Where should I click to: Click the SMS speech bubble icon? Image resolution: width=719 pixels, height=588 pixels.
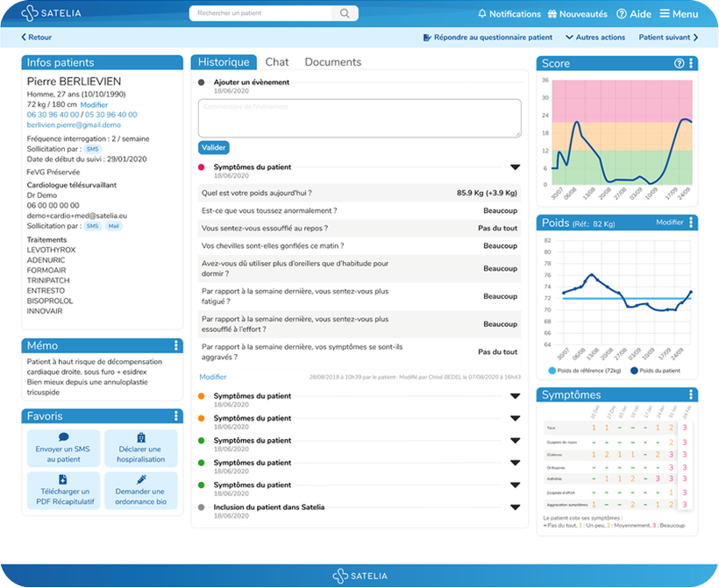click(64, 436)
